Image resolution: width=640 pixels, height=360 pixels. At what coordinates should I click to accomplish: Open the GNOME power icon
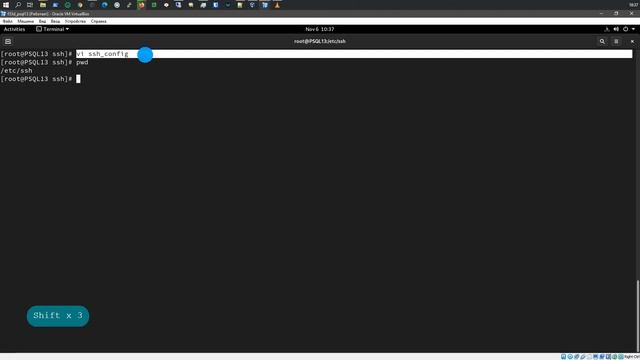(x=625, y=29)
